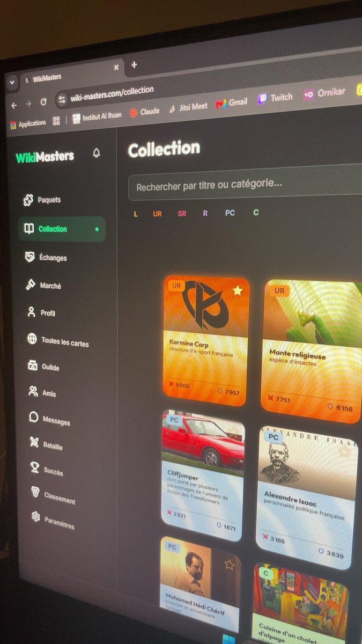Open the Applications bookmark
Image resolution: width=362 pixels, height=644 pixels.
tap(28, 124)
